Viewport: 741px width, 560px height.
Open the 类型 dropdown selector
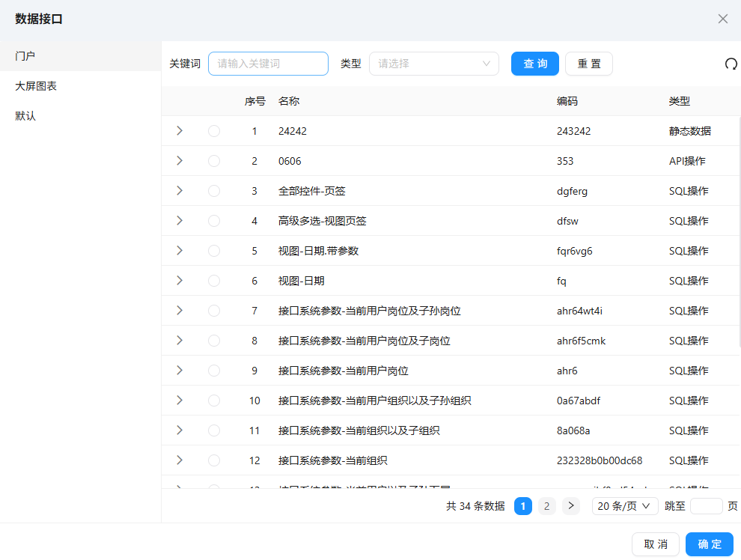coord(433,64)
